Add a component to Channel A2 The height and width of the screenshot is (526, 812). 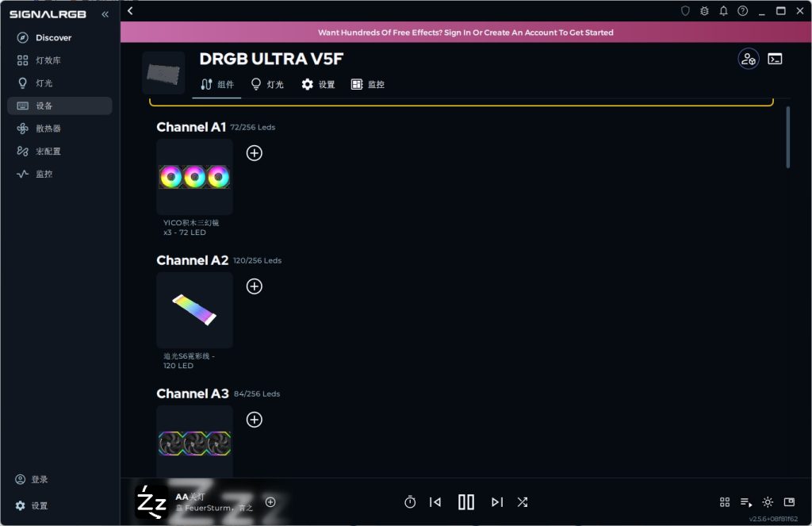click(x=254, y=286)
